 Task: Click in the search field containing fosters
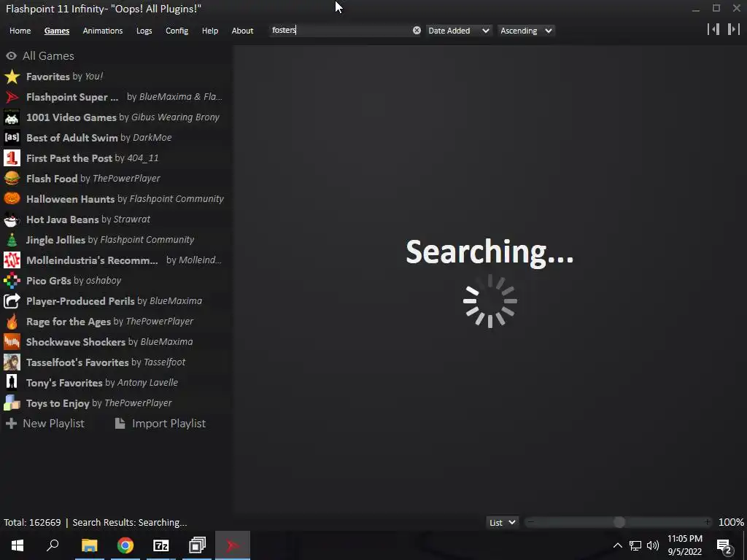pos(341,31)
